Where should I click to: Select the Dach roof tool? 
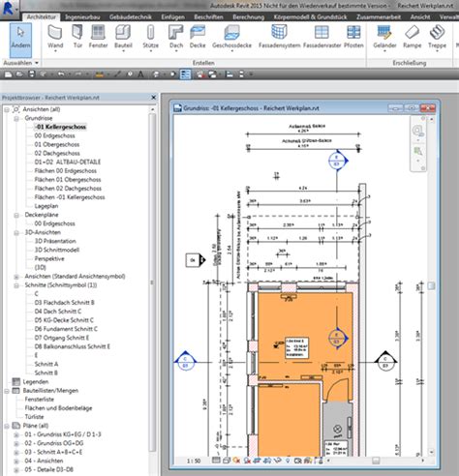pos(176,38)
